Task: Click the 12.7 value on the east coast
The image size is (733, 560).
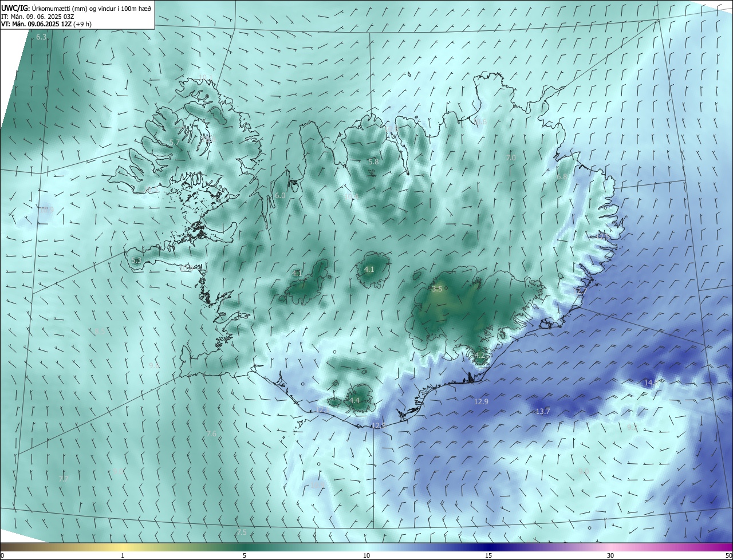Action: pos(581,291)
